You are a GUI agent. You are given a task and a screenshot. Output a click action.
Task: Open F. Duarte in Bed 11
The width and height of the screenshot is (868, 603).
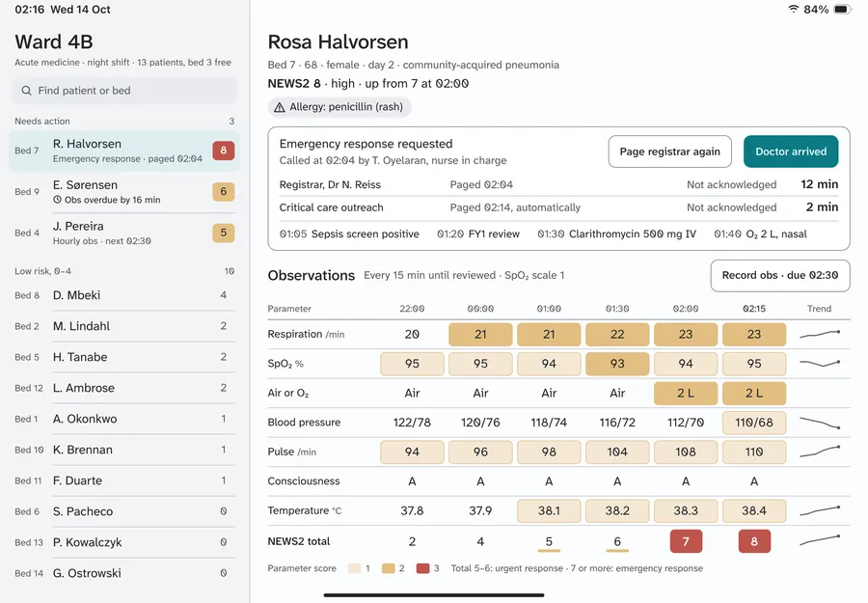[124, 480]
